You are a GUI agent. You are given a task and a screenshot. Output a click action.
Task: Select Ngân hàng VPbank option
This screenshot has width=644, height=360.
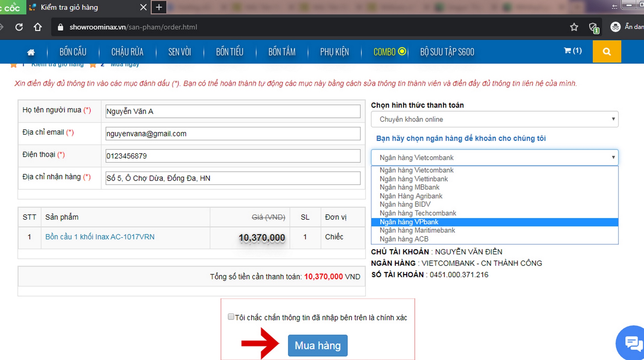click(409, 222)
